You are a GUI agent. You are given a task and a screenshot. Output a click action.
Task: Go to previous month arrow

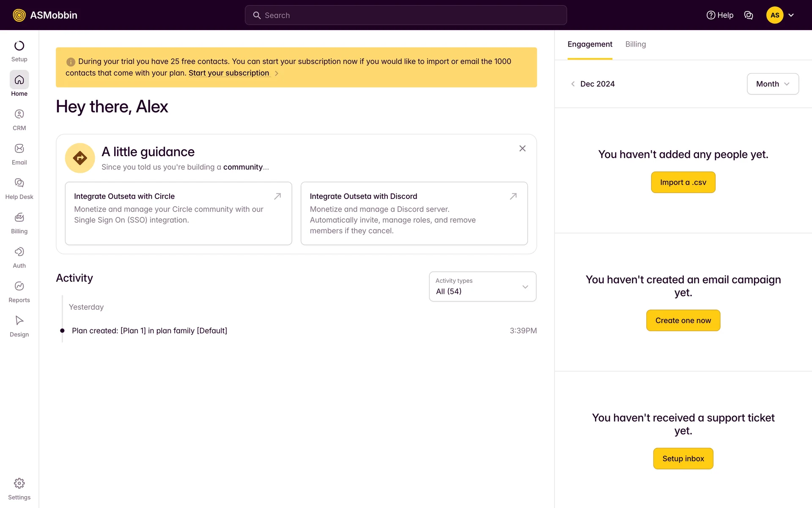coord(573,84)
